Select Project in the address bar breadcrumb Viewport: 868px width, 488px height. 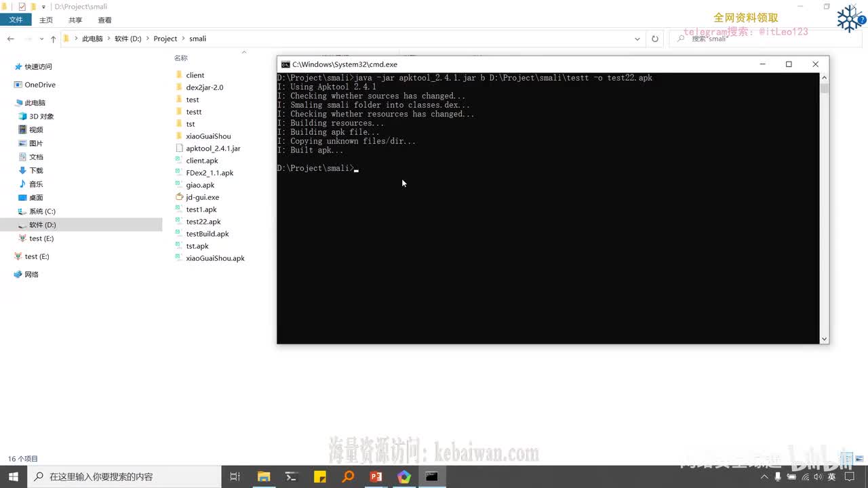pyautogui.click(x=165, y=39)
